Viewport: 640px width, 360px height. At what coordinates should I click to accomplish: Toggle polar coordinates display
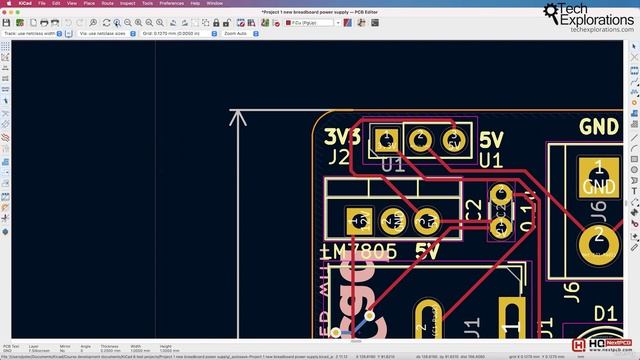pyautogui.click(x=5, y=57)
